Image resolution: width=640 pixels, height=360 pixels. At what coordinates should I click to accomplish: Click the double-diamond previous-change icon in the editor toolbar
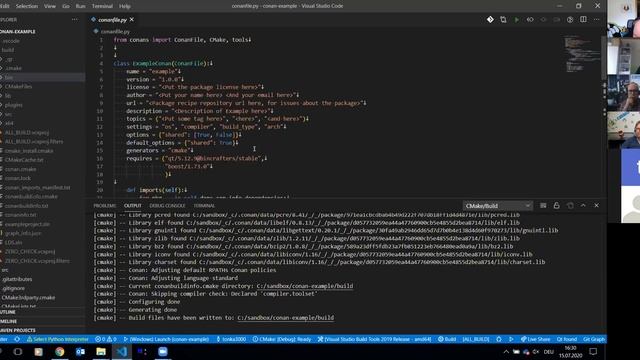[x=530, y=20]
